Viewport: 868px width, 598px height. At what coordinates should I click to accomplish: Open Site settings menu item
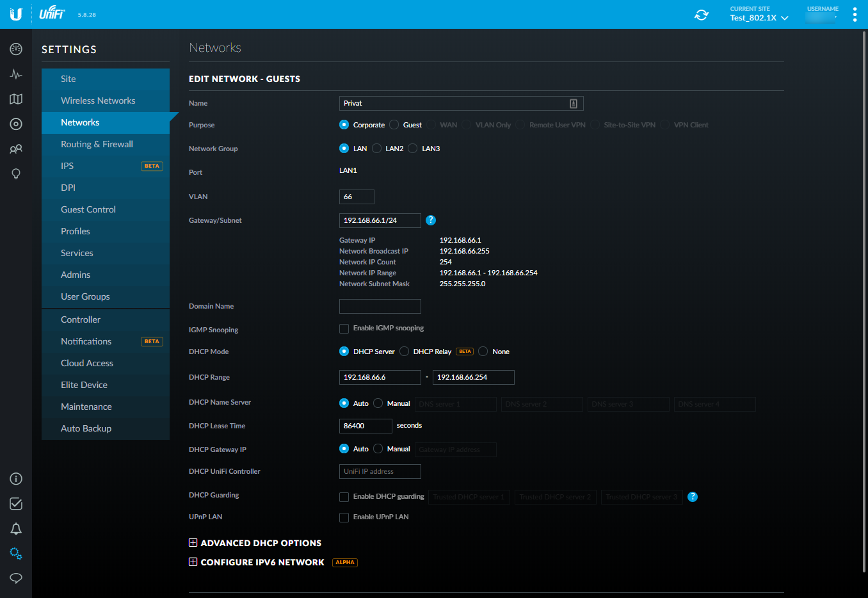click(106, 79)
